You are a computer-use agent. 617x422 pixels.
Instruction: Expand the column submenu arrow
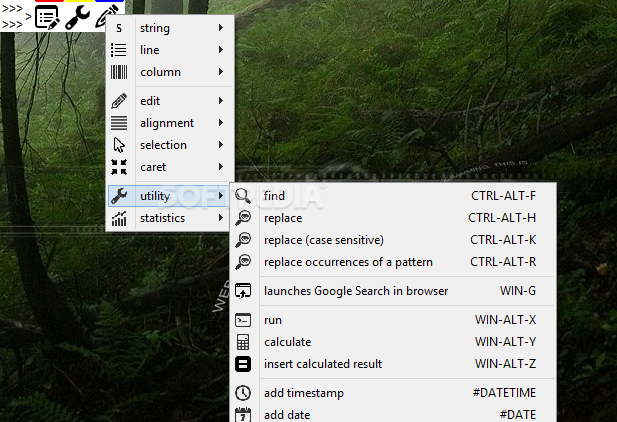pos(221,72)
